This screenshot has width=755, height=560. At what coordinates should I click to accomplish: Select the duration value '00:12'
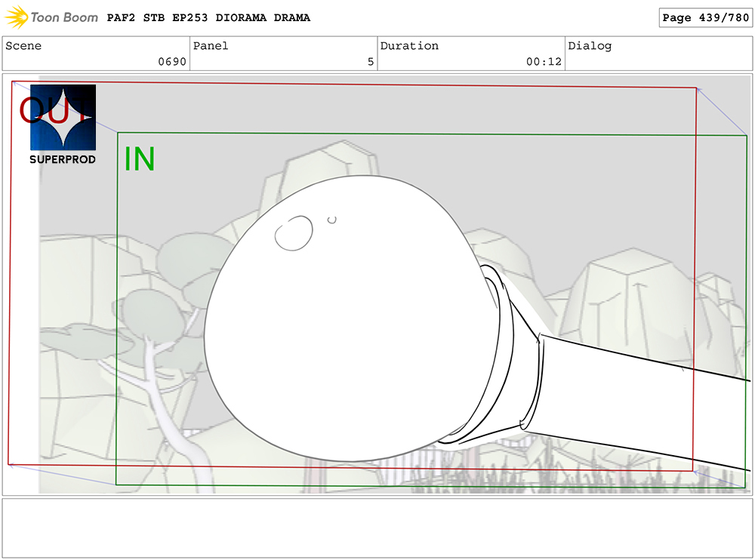544,62
